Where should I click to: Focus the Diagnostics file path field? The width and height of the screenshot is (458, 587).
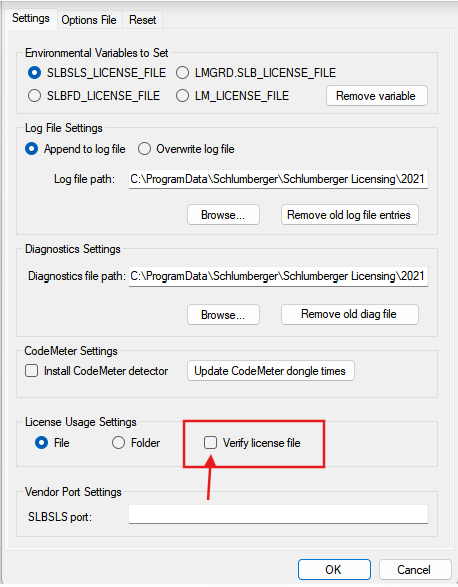pyautogui.click(x=278, y=276)
